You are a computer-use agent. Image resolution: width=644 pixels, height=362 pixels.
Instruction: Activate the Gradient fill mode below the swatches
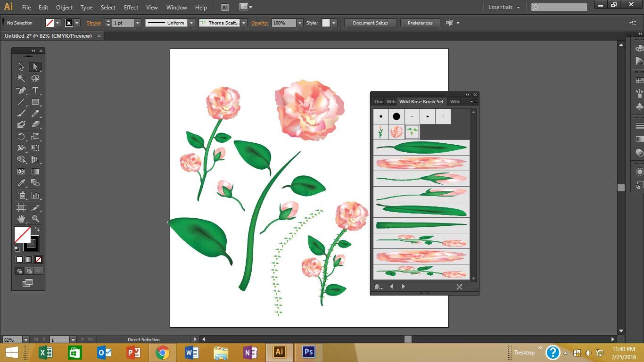pos(29,260)
